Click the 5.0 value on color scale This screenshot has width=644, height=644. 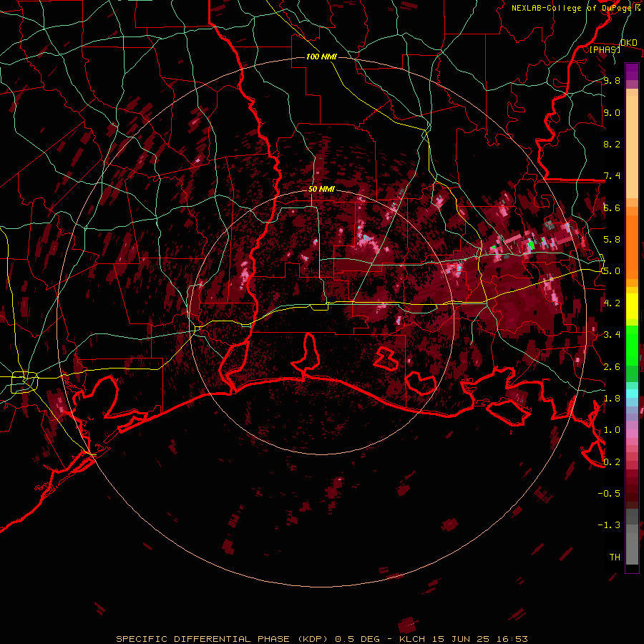(x=612, y=271)
